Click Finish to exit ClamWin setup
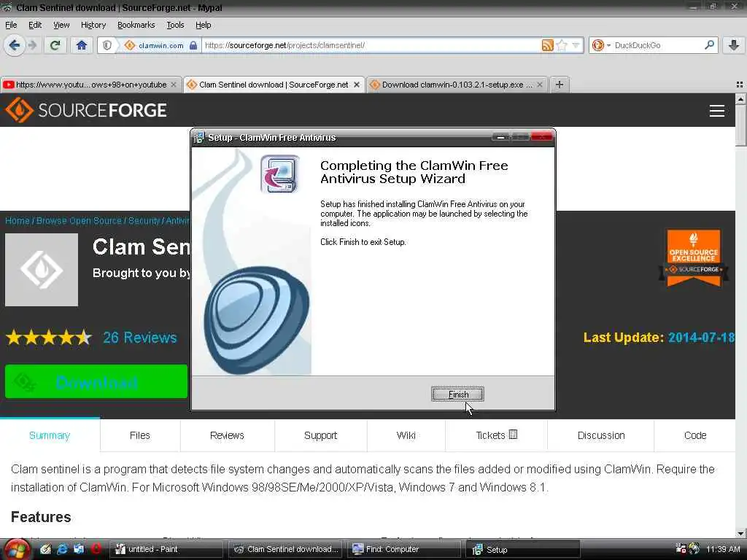The image size is (747, 560). 457,394
